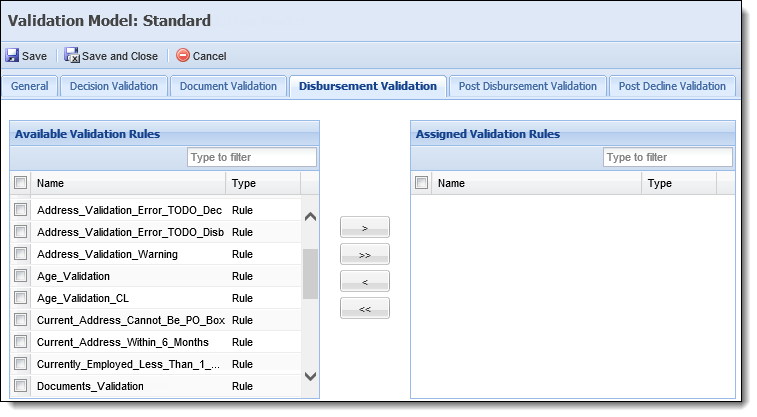
Task: Select the Age_Validation_CL row name
Action: coord(83,298)
